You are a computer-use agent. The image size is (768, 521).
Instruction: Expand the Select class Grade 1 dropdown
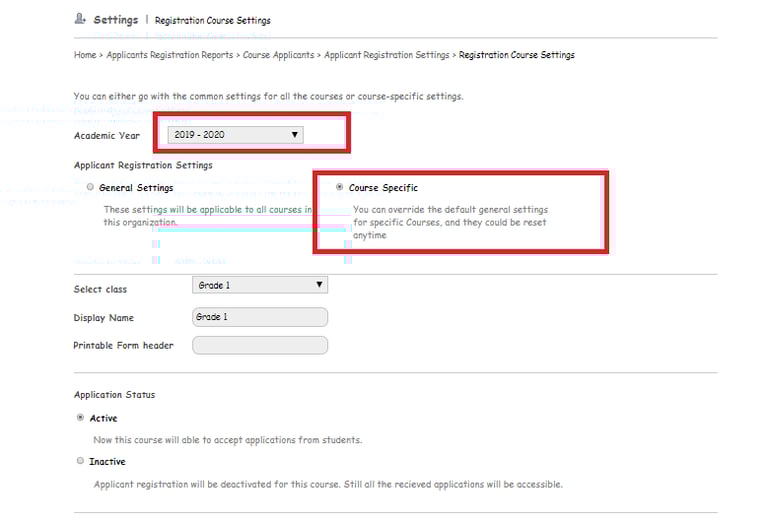click(259, 285)
